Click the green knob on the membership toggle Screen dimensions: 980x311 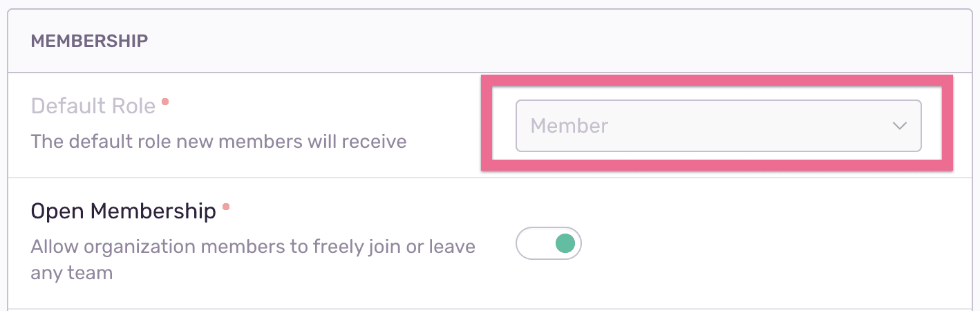click(x=565, y=243)
